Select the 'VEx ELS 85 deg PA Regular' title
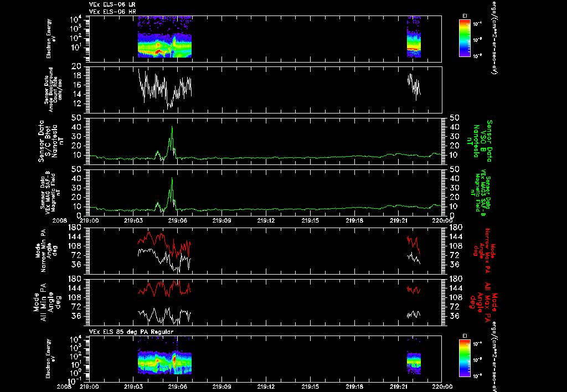This screenshot has height=392, width=567. [x=131, y=332]
